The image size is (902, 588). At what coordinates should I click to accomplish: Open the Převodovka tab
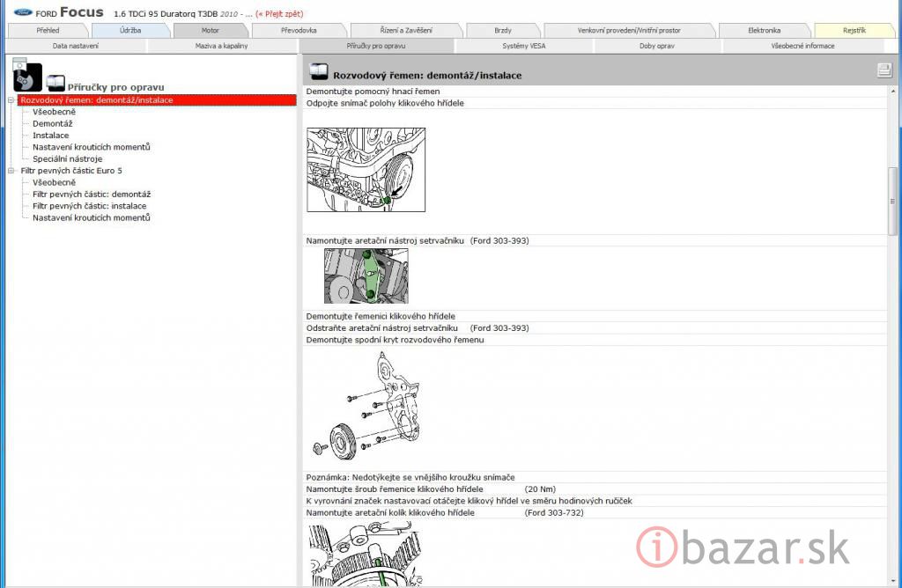click(x=299, y=30)
